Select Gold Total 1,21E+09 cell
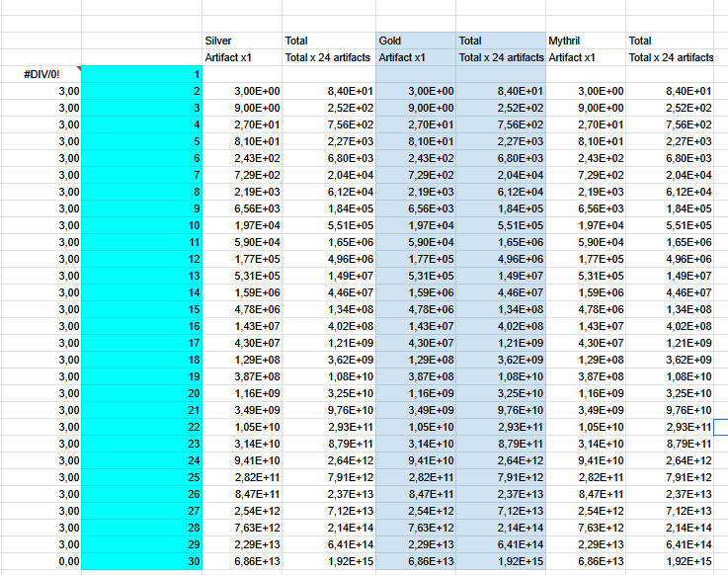 pos(501,343)
